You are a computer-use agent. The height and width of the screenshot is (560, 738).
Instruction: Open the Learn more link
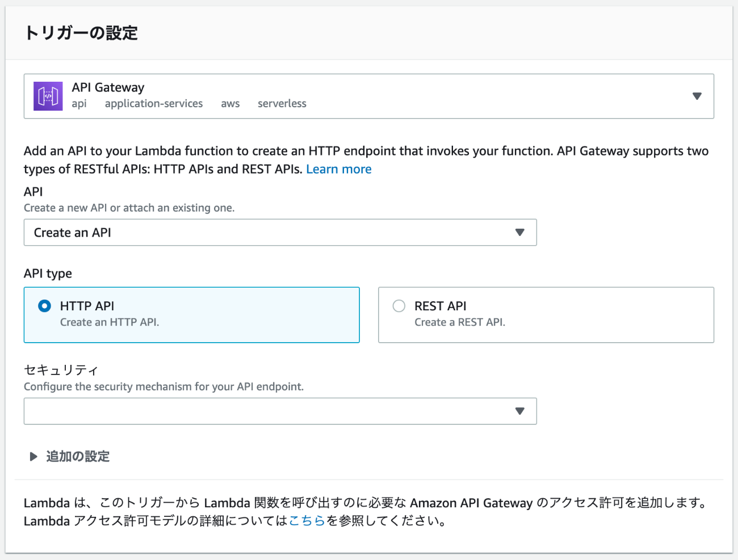[x=339, y=169]
